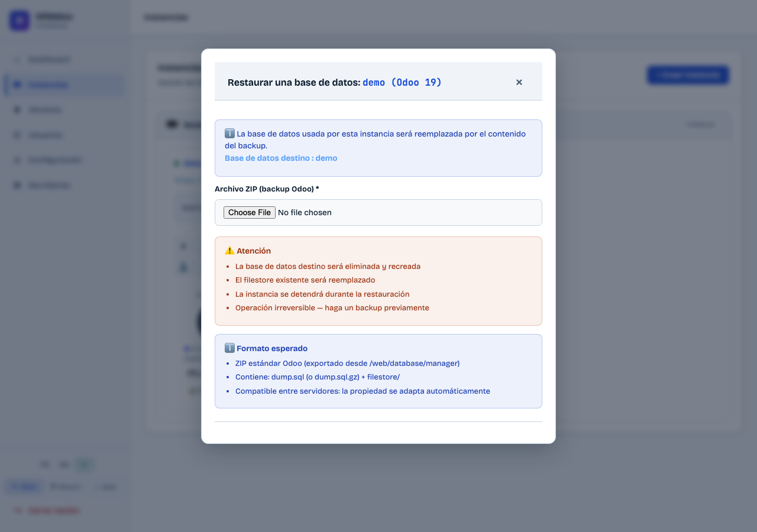The width and height of the screenshot is (757, 532).
Task: Click the blue button in the background page header
Action: coord(688,75)
